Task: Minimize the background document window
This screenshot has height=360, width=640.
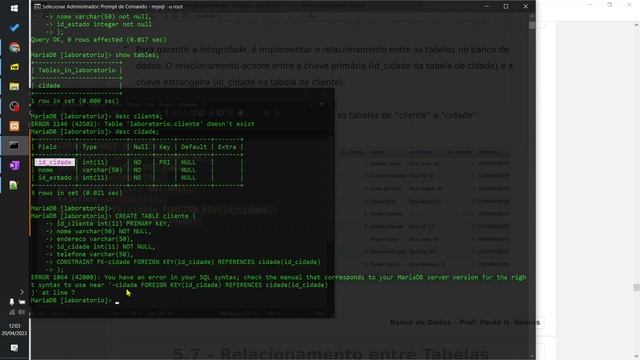Action: 589,5
